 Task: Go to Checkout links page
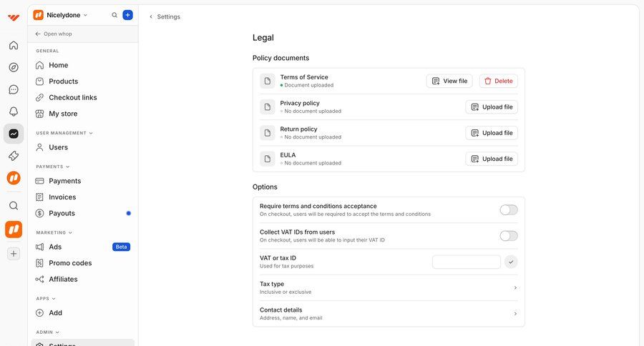72,97
